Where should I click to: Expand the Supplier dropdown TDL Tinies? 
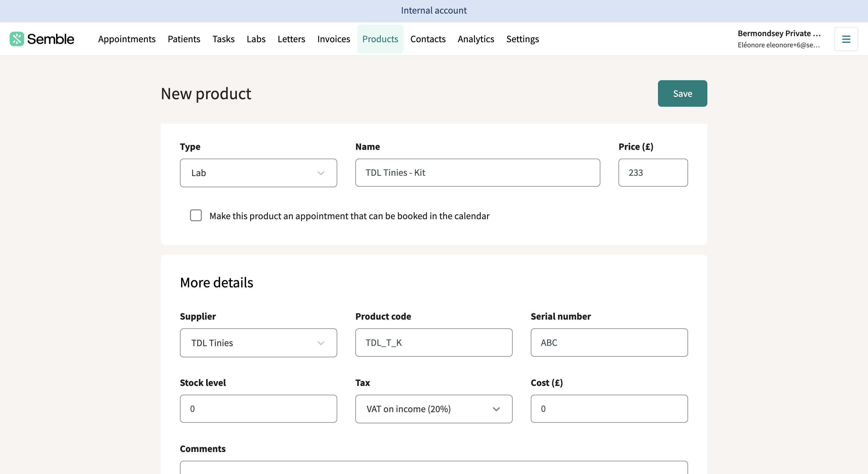pyautogui.click(x=259, y=343)
